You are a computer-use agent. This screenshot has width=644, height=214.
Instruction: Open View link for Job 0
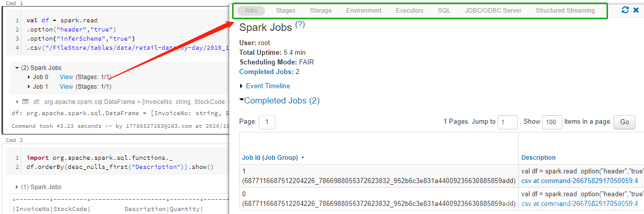66,77
